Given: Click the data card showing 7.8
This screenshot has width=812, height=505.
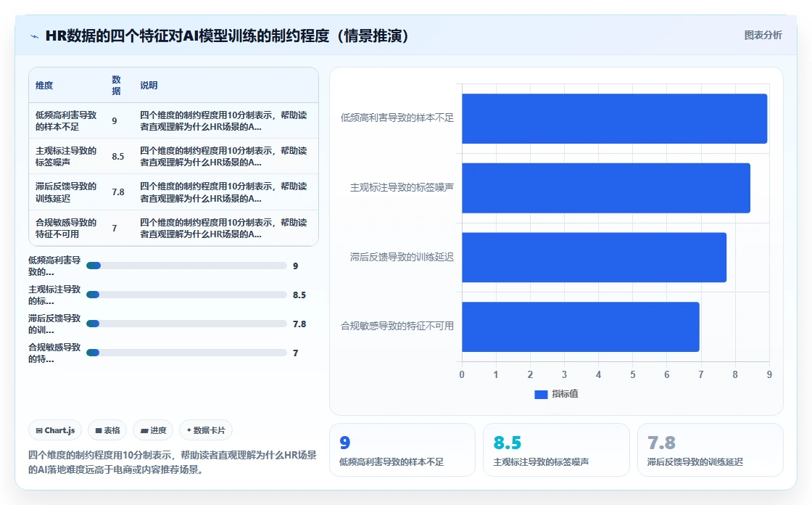Looking at the screenshot, I should point(710,450).
